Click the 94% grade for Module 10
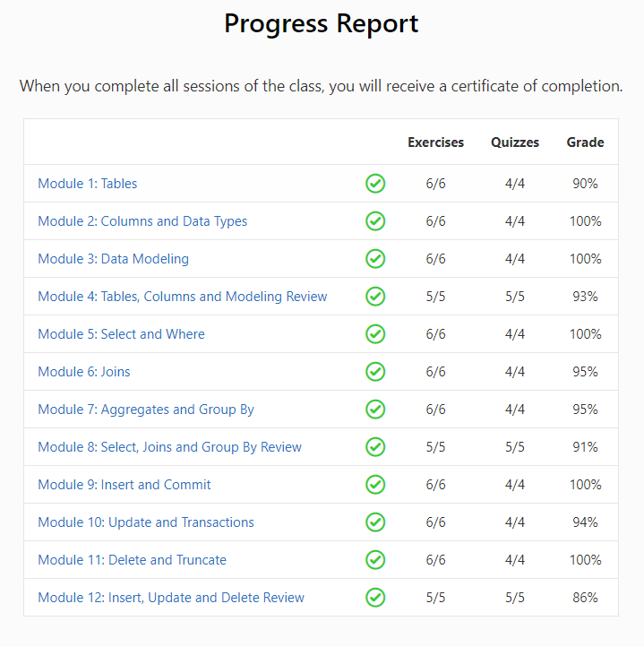This screenshot has height=647, width=644. point(586,522)
